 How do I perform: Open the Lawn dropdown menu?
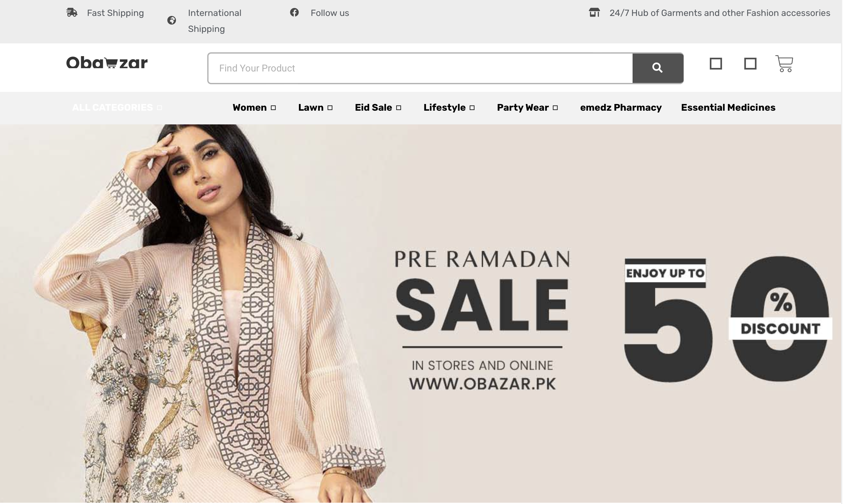pyautogui.click(x=315, y=108)
